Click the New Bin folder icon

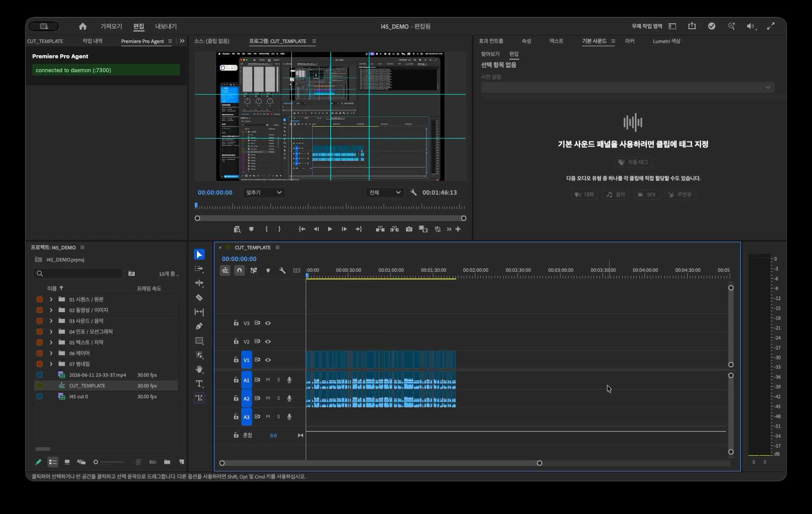167,462
